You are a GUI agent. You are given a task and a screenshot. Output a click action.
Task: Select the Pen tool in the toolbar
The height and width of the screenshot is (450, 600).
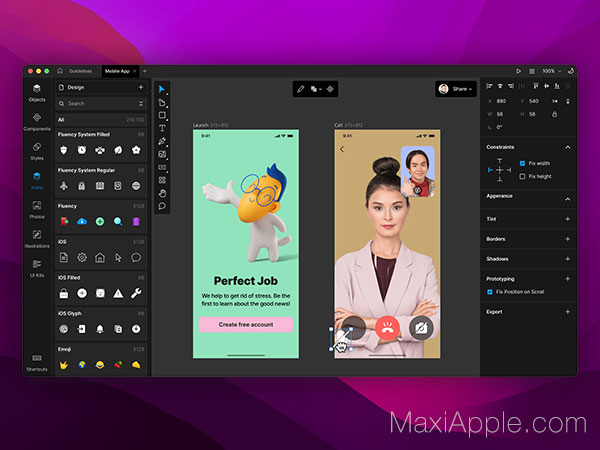(162, 141)
